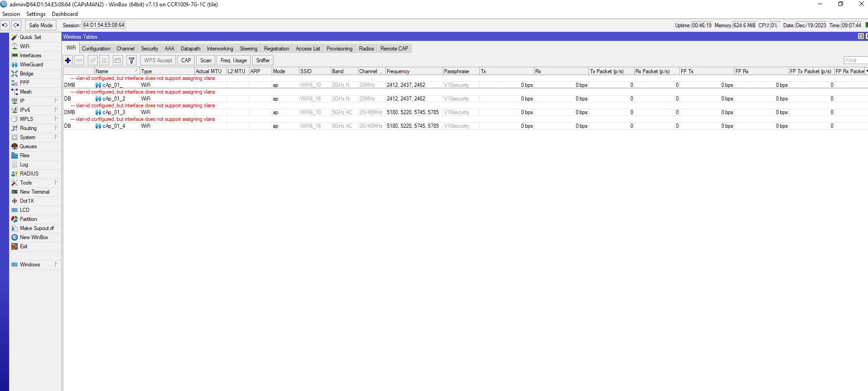Click the Remove minus icon in toolbar
The image size is (868, 391).
coord(79,60)
